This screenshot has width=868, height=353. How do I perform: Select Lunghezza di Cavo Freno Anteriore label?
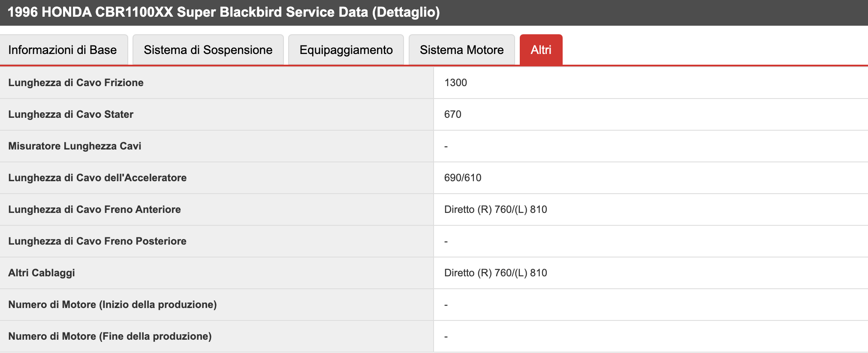[94, 209]
